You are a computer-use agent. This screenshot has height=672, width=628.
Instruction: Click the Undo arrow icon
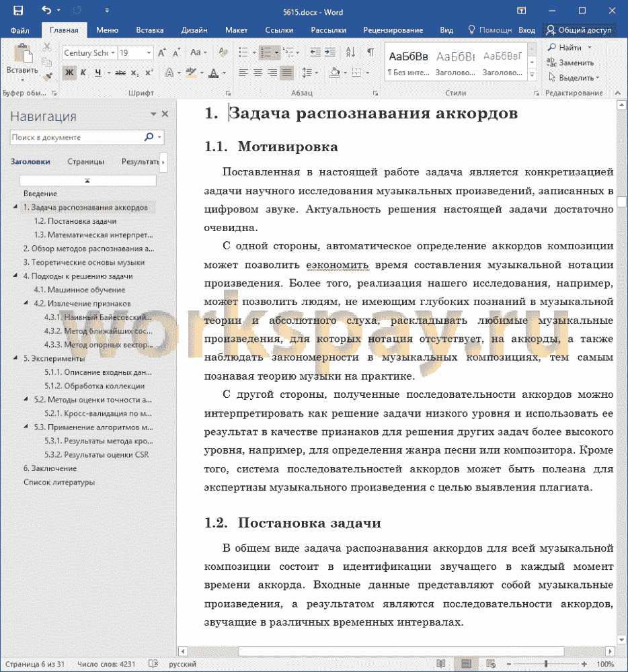46,10
